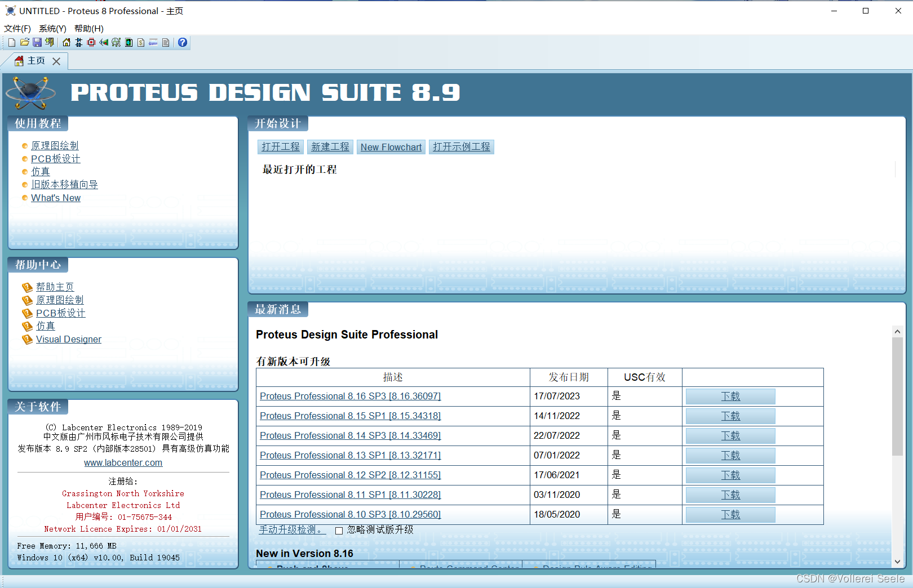Click 下载 for the 8.13 SP1 row
The height and width of the screenshot is (588, 913).
pyautogui.click(x=730, y=456)
